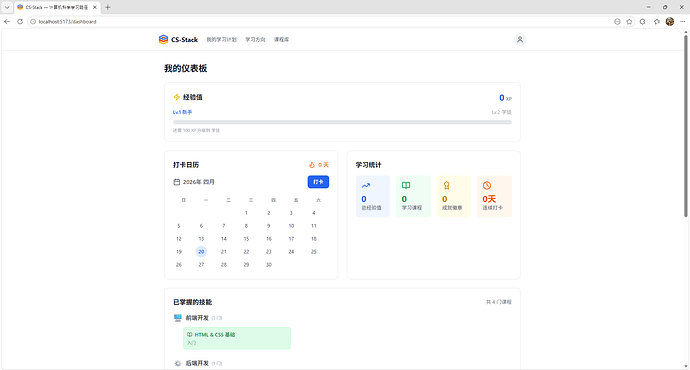Click the flame streak icon beside 0天

(312, 165)
